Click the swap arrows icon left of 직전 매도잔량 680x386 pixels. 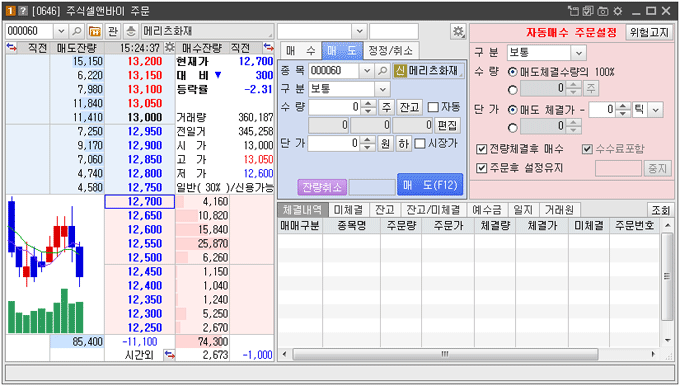coord(12,47)
